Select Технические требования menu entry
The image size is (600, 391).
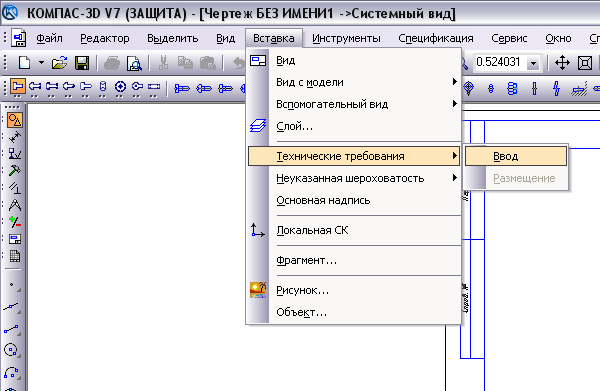(x=354, y=156)
